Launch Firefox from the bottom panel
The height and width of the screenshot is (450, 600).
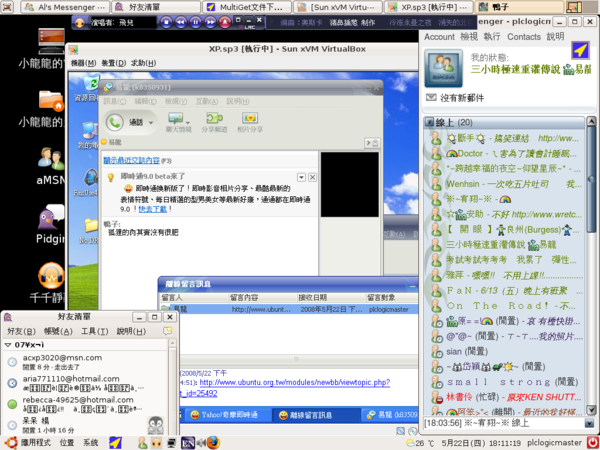[x=214, y=443]
